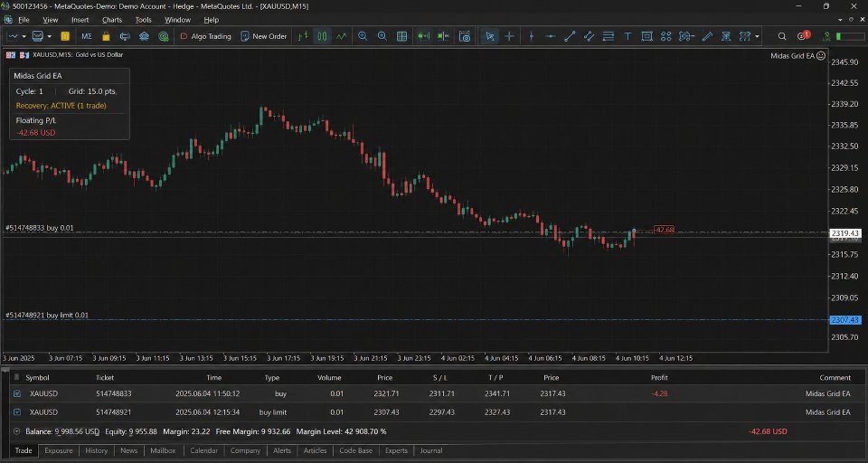Select the #514748833 buy position label

pos(39,228)
